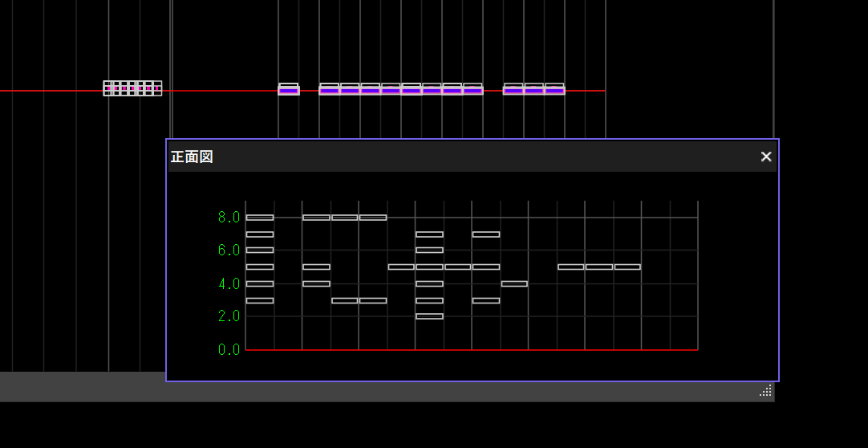
Task: Click the 4.0 axis label
Action: point(229,284)
